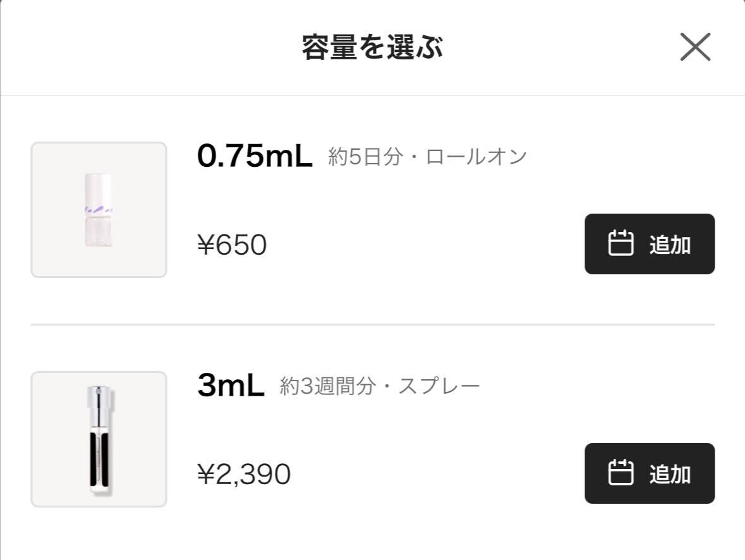
Task: Click 追加 text in the 0.75mL button
Action: [x=670, y=245]
